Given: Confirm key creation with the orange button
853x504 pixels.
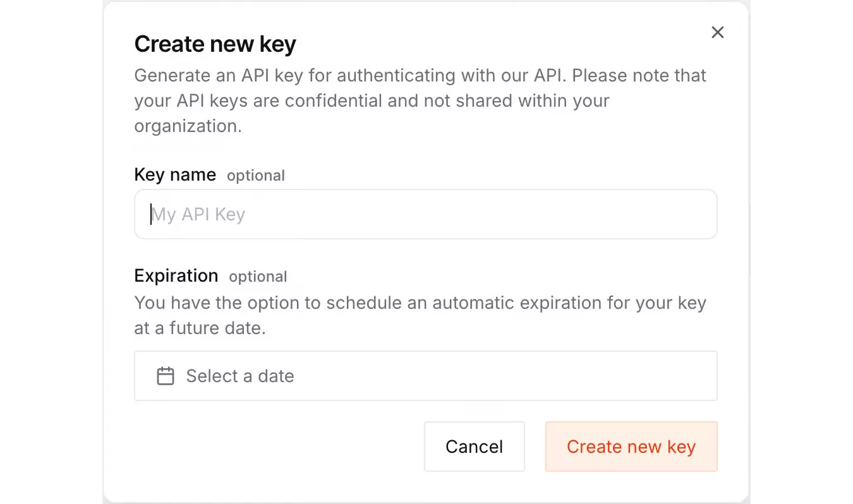Looking at the screenshot, I should tap(631, 447).
